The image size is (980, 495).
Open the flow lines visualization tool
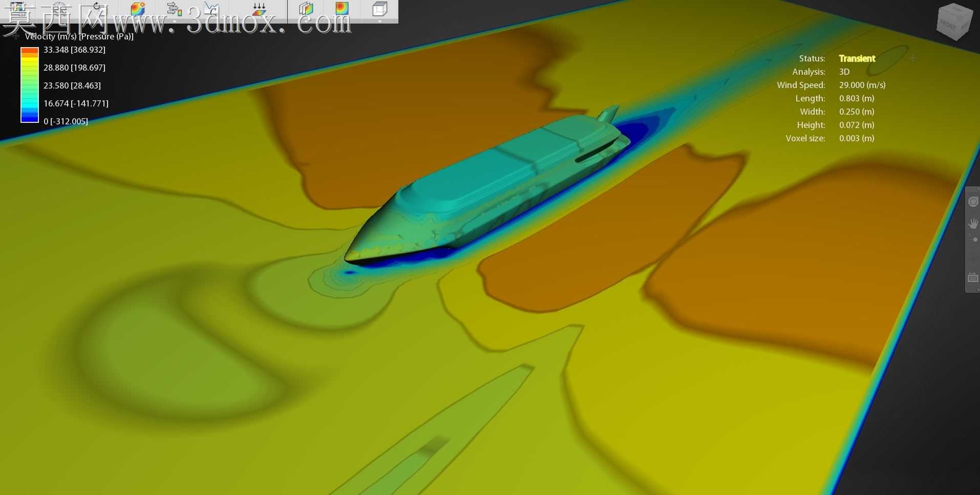(x=174, y=9)
